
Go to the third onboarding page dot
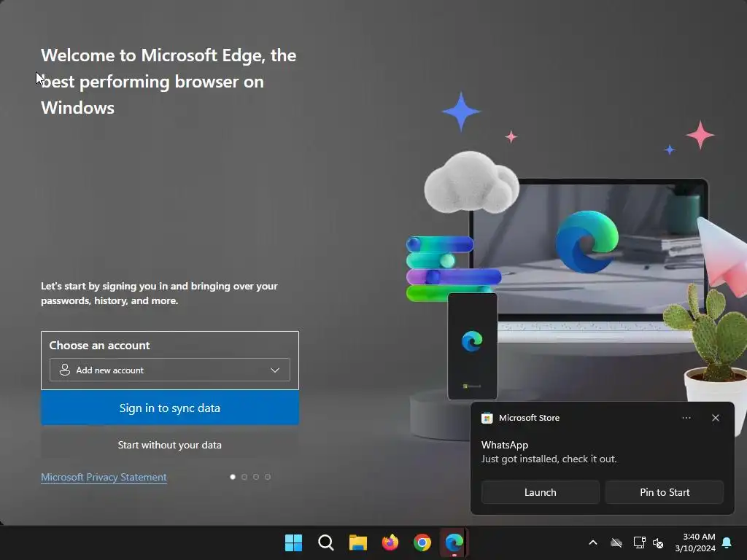256,477
